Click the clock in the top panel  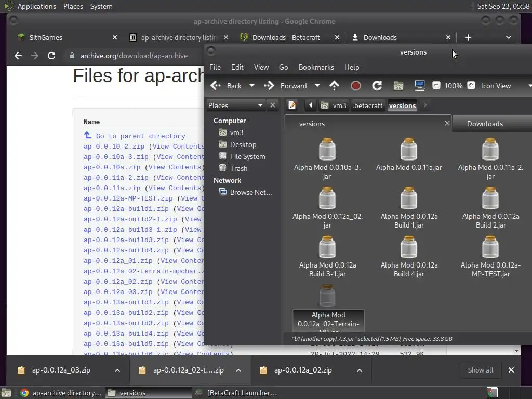pyautogui.click(x=503, y=6)
